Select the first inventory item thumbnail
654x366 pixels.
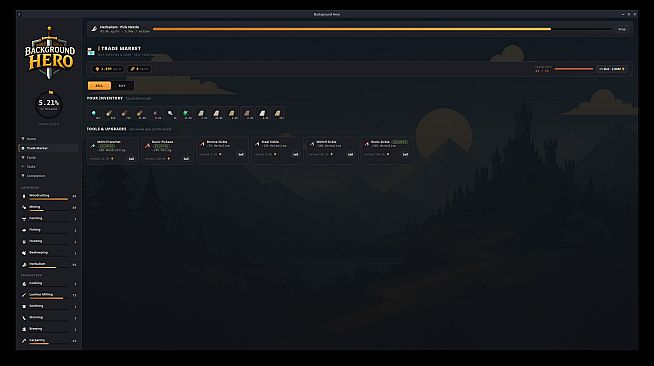coord(94,113)
